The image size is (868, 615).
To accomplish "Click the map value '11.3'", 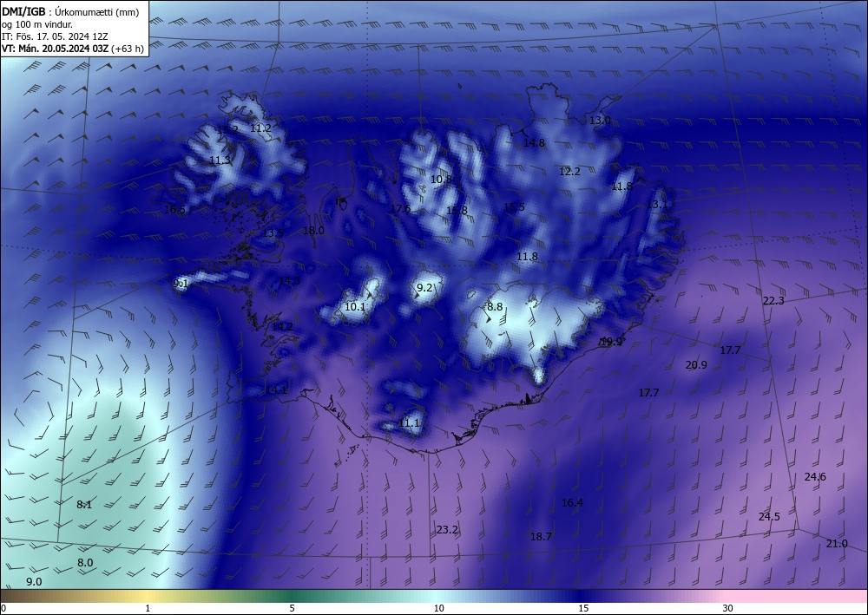I will point(220,160).
